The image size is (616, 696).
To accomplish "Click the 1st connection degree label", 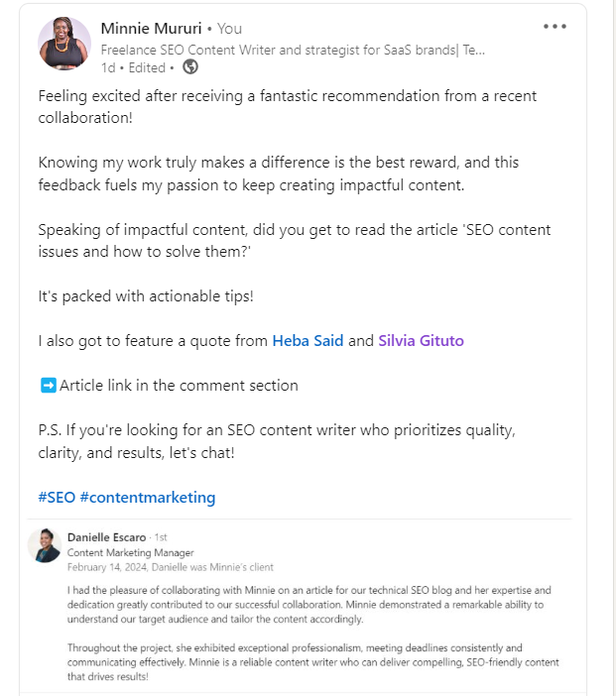I will click(161, 537).
